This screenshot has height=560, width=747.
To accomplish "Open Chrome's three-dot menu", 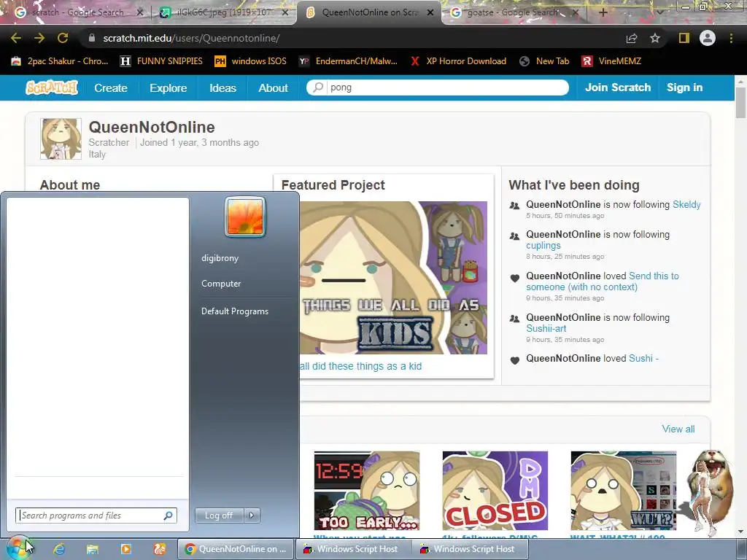I will 731,38.
